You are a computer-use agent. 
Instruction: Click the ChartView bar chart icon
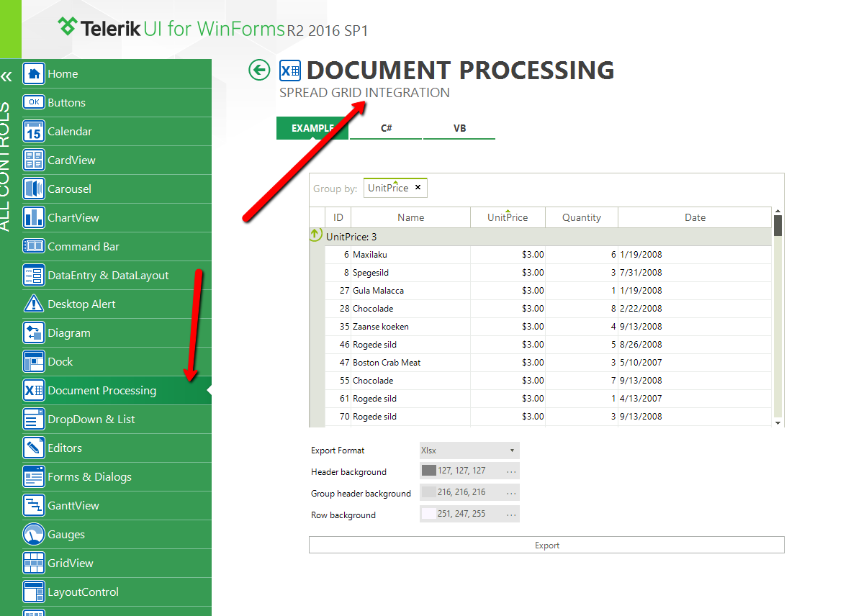(x=34, y=217)
